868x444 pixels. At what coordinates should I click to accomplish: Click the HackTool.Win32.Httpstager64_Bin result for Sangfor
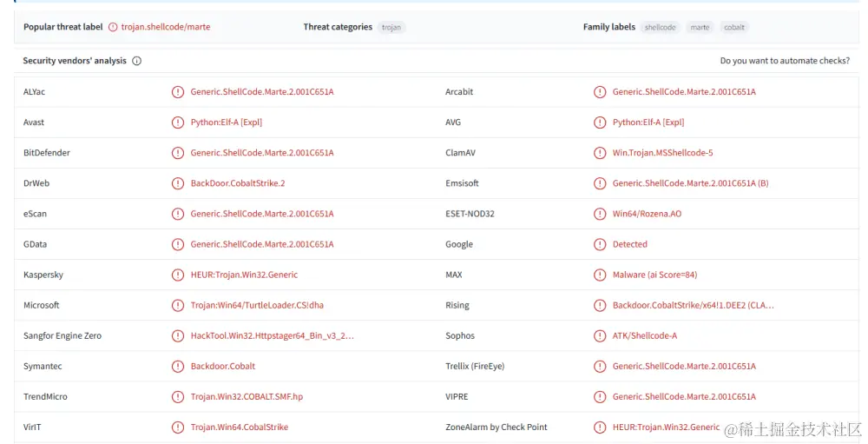(x=273, y=336)
